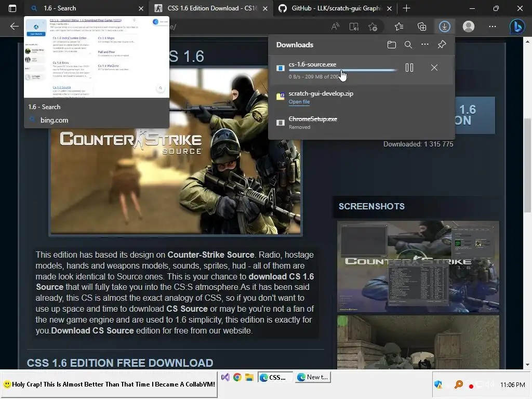The image size is (532, 399).
Task: Click the scratch-gui-develop.zip entry
Action: click(x=362, y=97)
